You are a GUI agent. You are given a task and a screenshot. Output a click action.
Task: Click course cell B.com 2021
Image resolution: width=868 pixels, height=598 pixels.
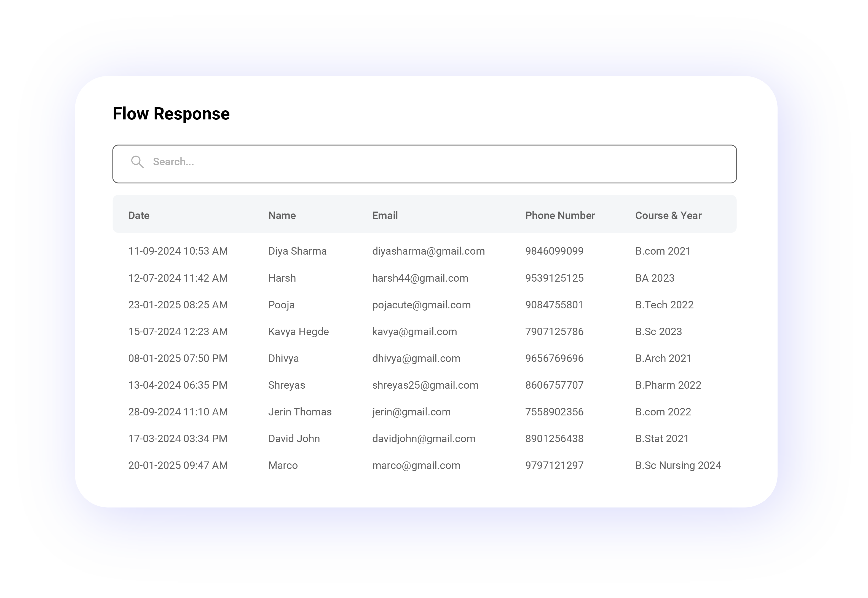point(663,251)
